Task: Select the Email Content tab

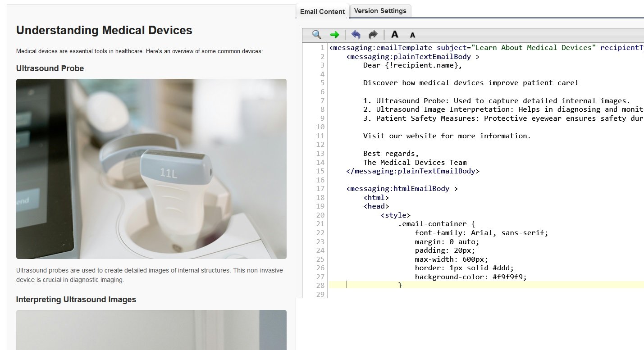Action: pos(322,12)
